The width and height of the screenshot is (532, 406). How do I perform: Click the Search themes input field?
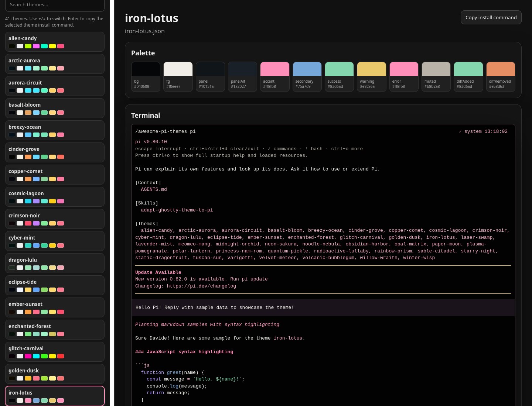pyautogui.click(x=55, y=5)
